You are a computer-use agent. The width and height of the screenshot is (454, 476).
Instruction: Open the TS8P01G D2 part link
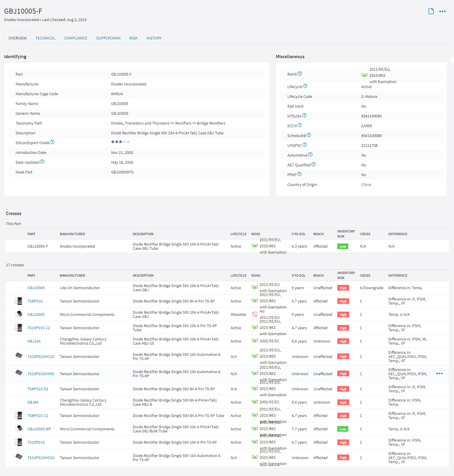point(38,389)
